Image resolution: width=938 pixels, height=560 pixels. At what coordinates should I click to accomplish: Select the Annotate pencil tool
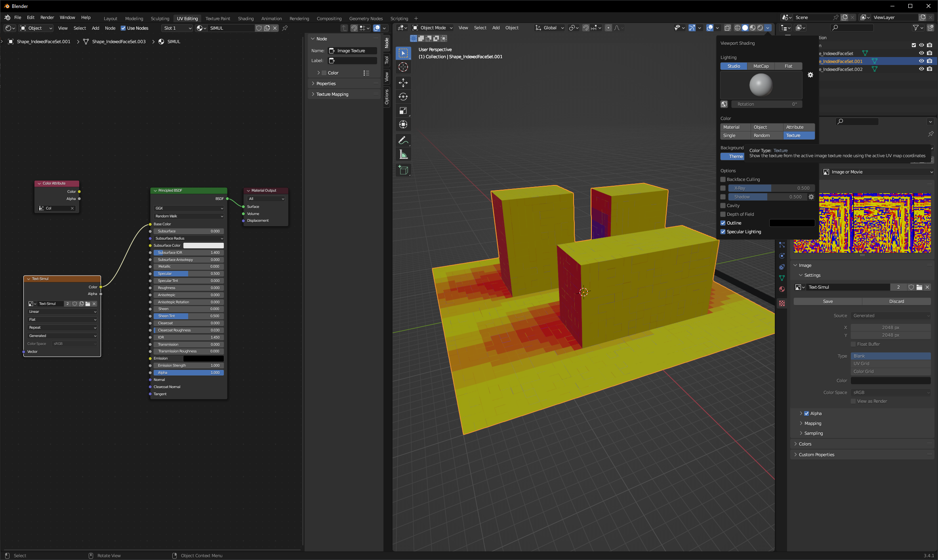click(403, 140)
